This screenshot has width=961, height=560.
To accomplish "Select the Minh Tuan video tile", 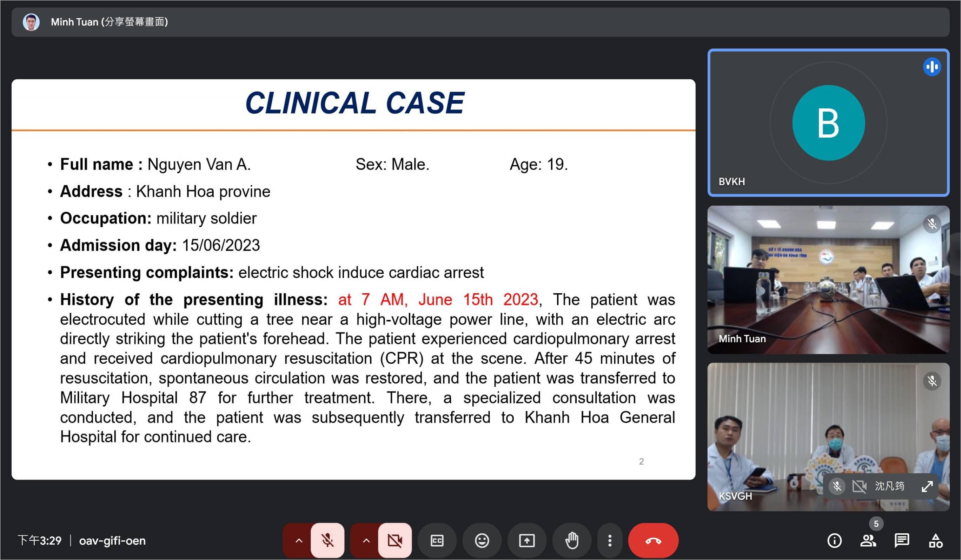I will pos(828,279).
